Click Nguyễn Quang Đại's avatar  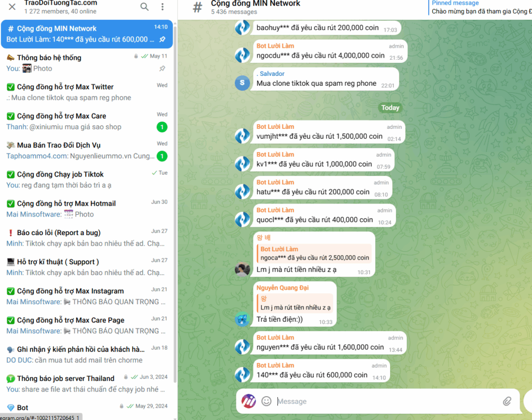[242, 319]
